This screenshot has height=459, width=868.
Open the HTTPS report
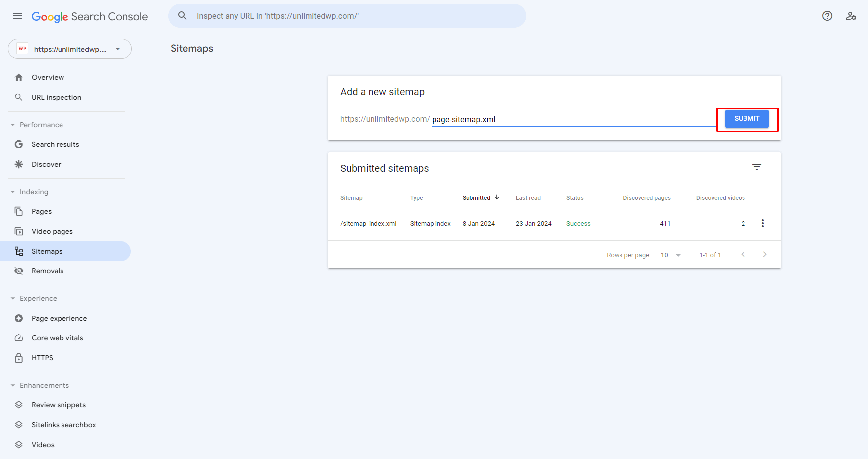point(65,358)
